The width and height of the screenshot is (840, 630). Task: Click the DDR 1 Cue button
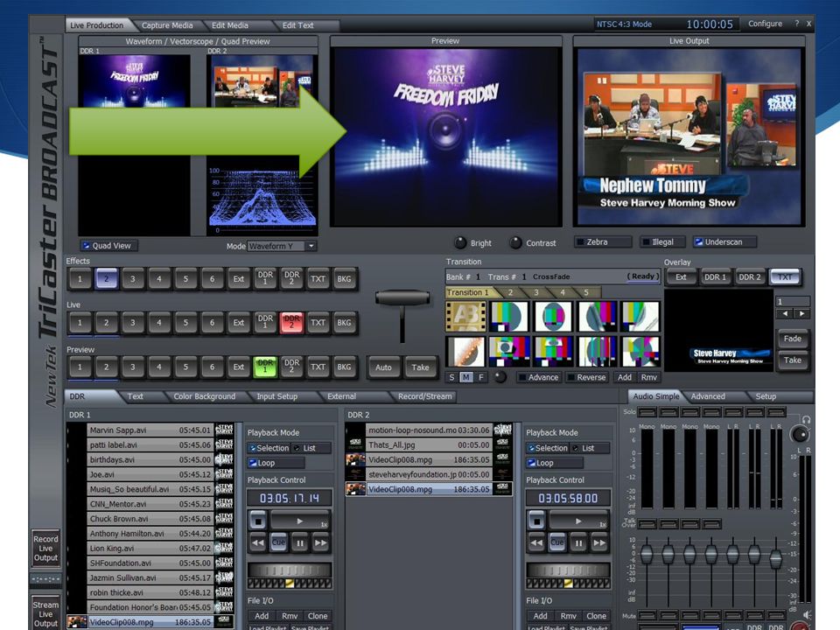278,542
